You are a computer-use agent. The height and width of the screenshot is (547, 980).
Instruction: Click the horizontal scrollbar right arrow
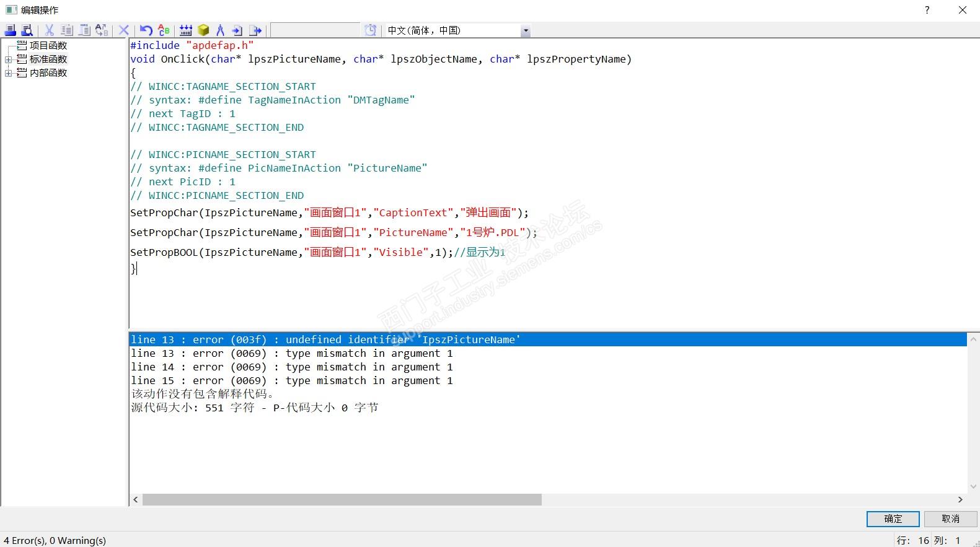[960, 499]
